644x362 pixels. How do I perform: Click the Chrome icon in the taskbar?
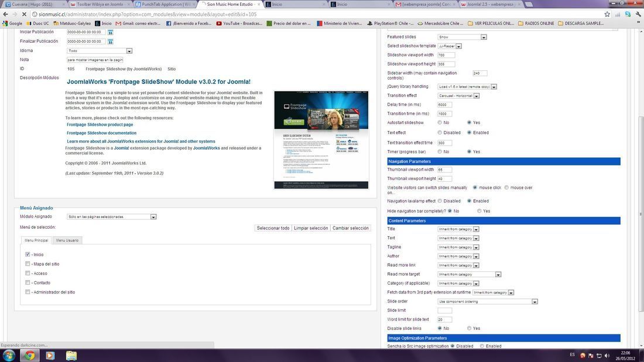click(30, 356)
